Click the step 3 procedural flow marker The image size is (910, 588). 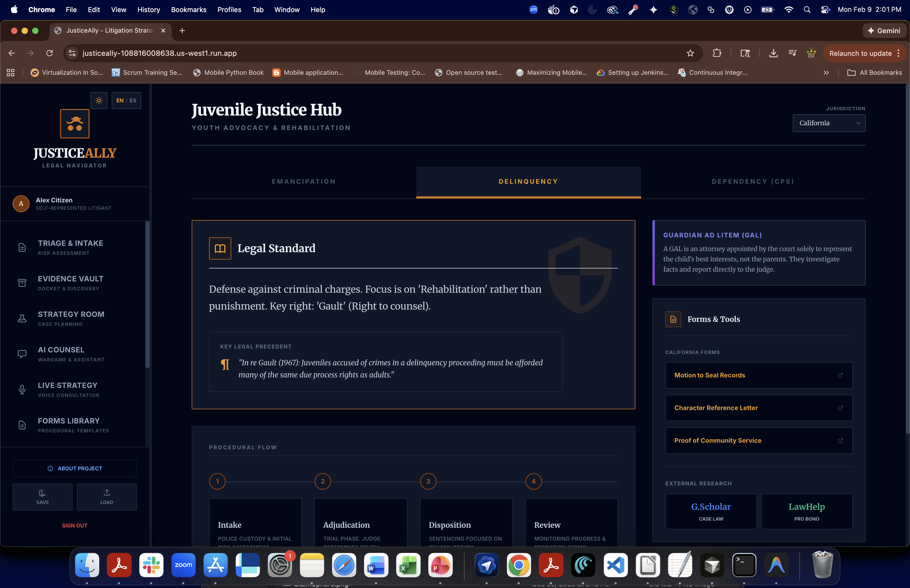pyautogui.click(x=428, y=481)
